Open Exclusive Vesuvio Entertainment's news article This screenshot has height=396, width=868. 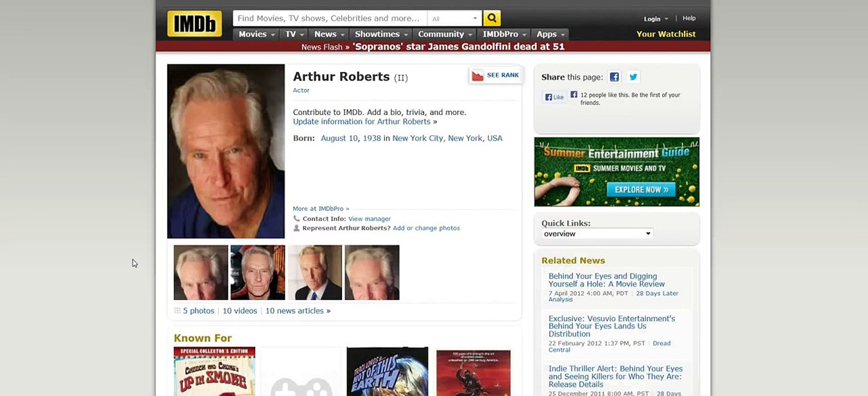click(612, 326)
